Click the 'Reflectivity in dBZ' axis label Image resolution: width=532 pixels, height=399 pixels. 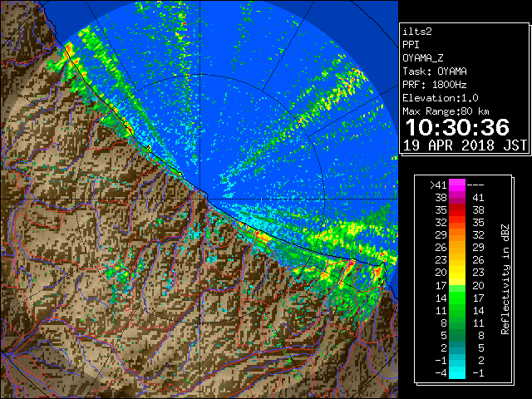click(505, 279)
